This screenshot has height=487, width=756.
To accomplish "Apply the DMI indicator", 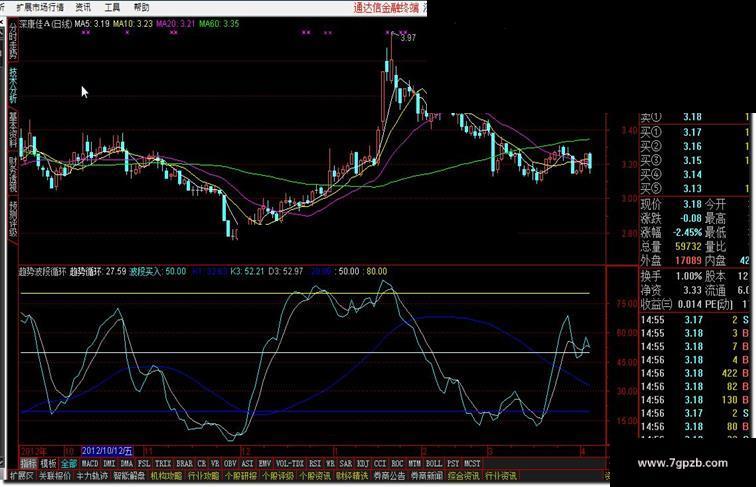I will pyautogui.click(x=109, y=463).
